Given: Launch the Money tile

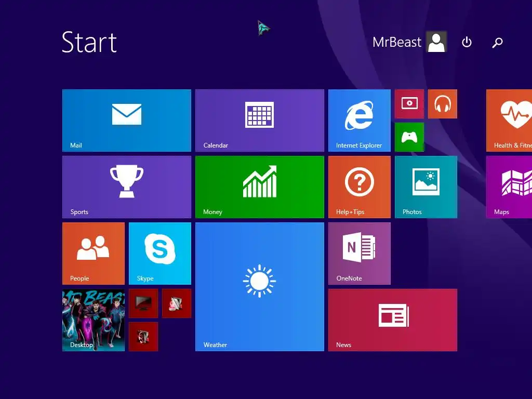Looking at the screenshot, I should coord(260,187).
